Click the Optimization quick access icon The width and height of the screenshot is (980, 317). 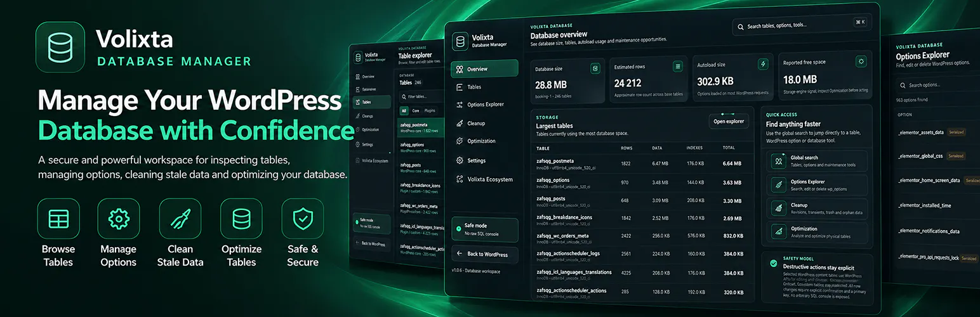pos(778,231)
